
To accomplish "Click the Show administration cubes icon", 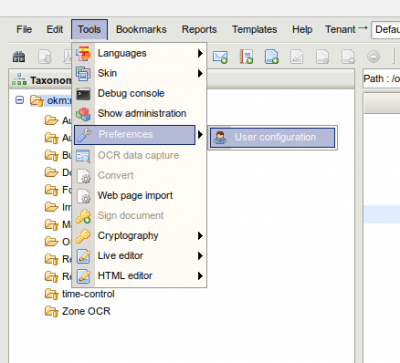I will (x=83, y=114).
